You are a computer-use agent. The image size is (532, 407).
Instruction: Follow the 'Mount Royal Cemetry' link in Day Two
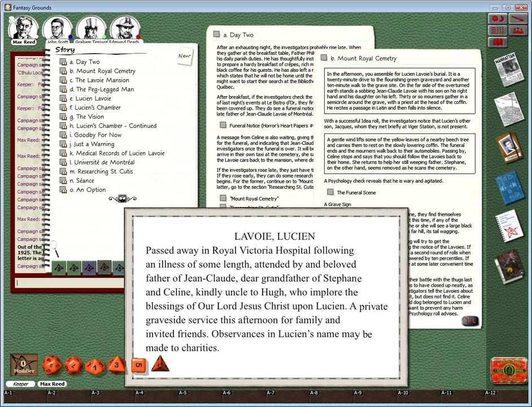(x=223, y=198)
